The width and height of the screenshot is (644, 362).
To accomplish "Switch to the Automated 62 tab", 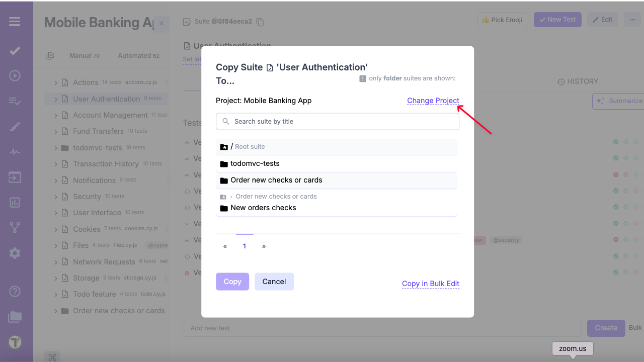I will point(139,55).
